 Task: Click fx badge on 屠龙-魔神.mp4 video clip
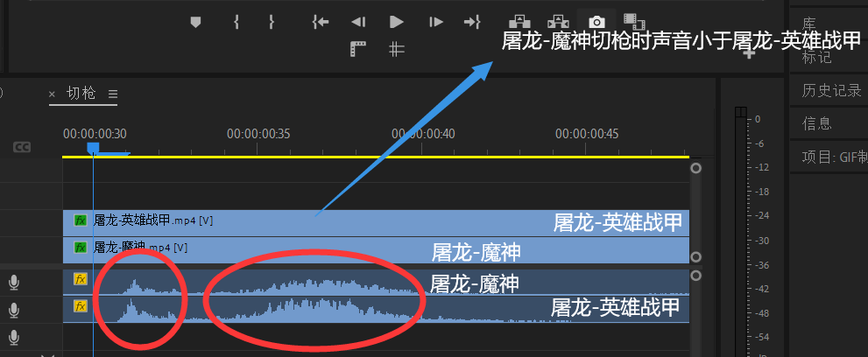[x=81, y=247]
